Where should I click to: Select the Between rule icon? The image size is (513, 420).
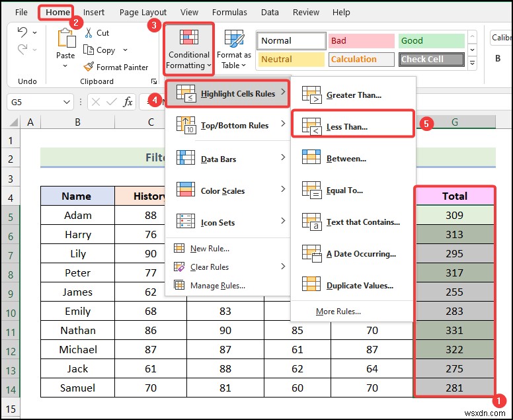(311, 157)
